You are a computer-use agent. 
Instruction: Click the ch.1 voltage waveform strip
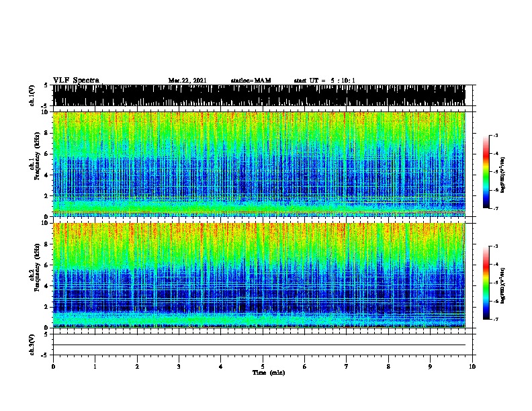259,95
